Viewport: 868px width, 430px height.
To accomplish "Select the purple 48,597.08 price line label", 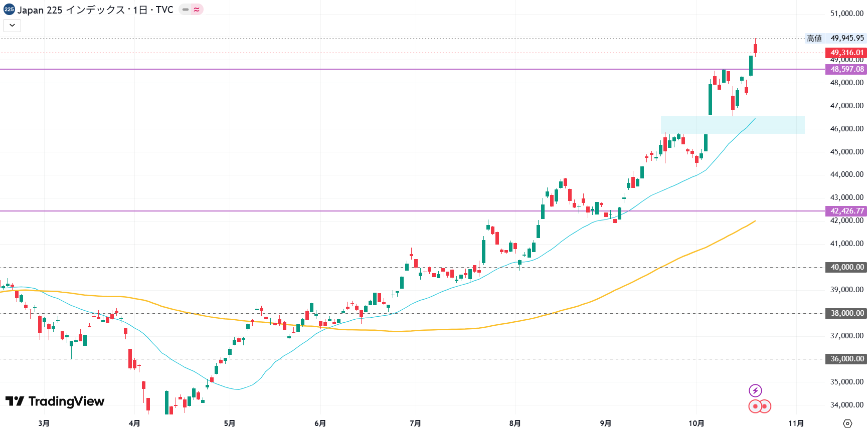I will pyautogui.click(x=846, y=69).
